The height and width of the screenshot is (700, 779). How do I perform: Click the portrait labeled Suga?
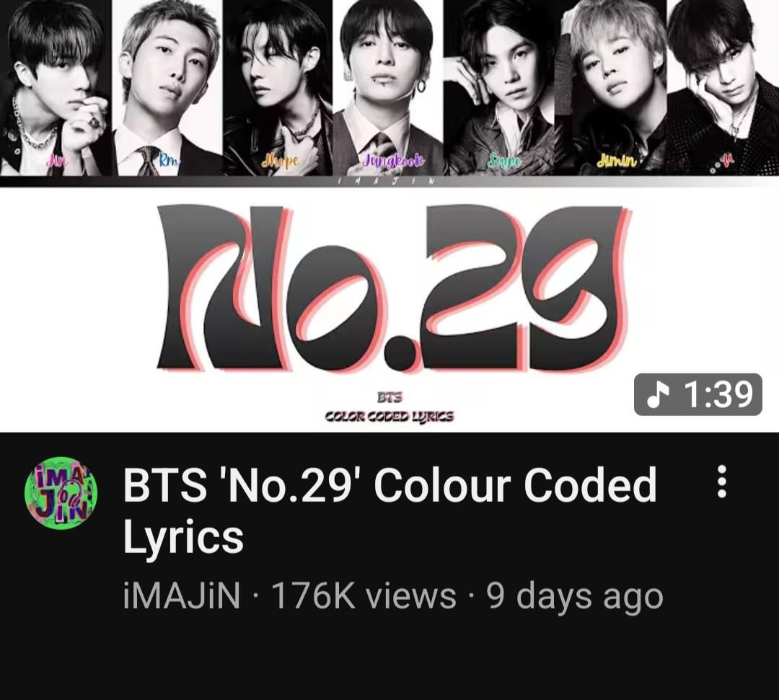coord(499,87)
